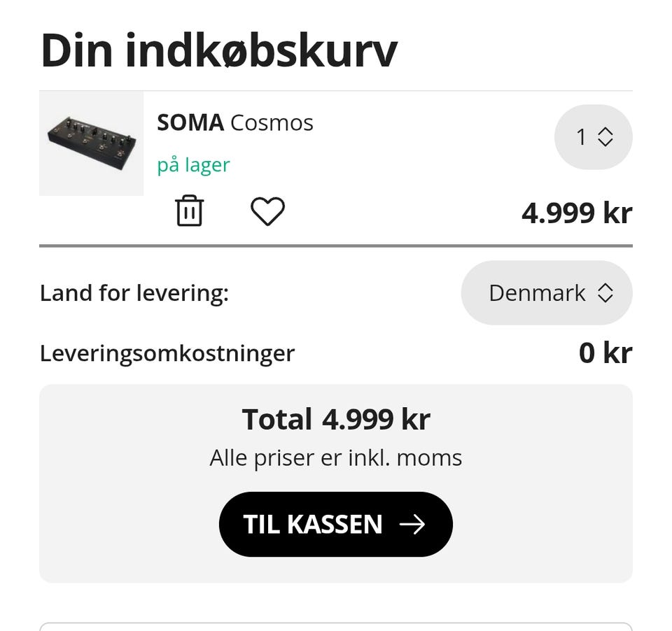
Task: Click the number 1 in the quantity selector
Action: 581,137
